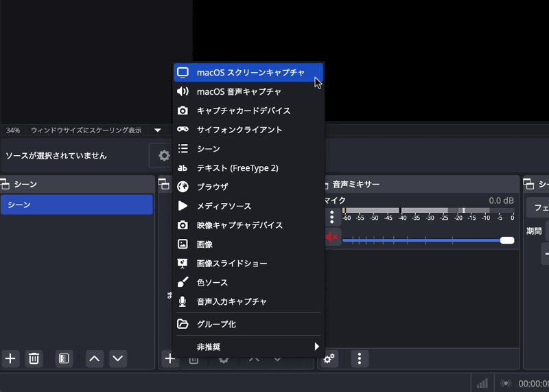Click network signal bars status icon
This screenshot has height=392, width=549.
482,383
